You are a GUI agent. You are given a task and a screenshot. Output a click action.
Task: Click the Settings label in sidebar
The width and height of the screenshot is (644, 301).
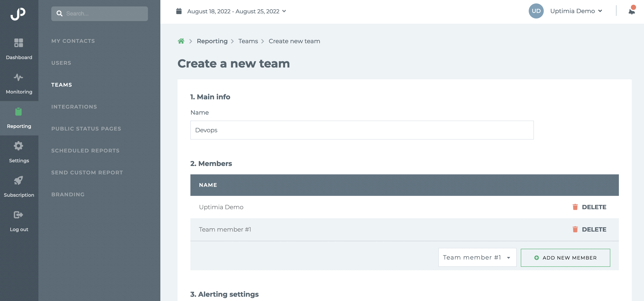(19, 161)
